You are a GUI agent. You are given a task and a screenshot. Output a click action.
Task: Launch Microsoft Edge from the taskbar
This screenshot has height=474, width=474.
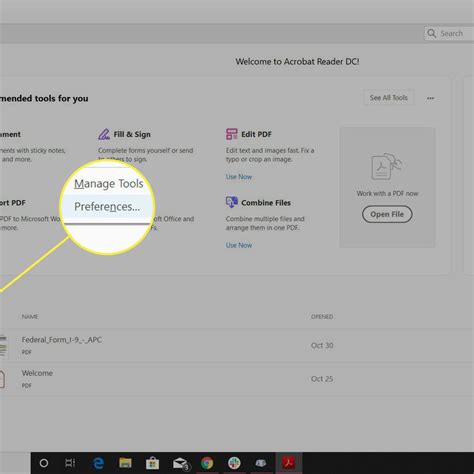[98, 463]
